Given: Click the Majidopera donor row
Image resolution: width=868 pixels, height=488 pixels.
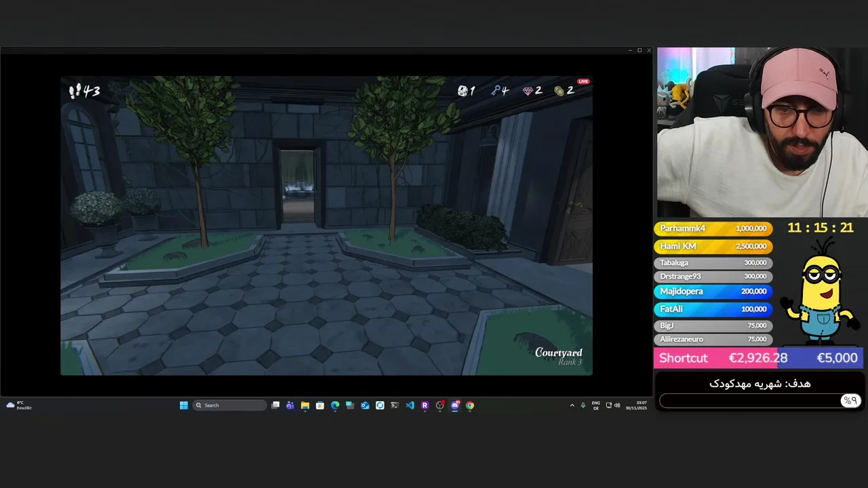Looking at the screenshot, I should 713,291.
